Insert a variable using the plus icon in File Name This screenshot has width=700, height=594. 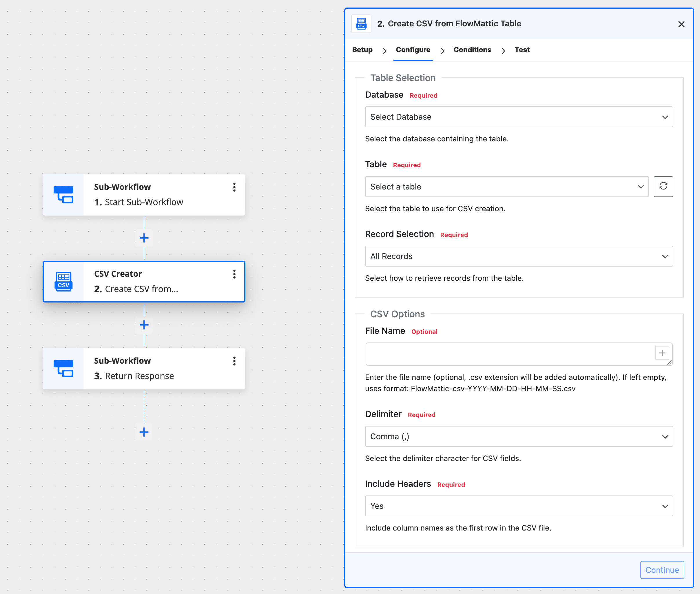point(662,353)
